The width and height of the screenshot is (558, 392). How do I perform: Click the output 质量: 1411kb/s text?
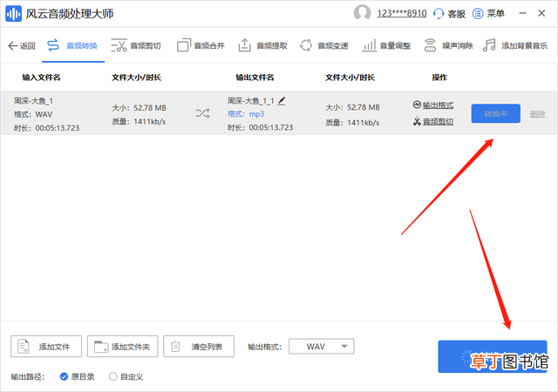352,123
